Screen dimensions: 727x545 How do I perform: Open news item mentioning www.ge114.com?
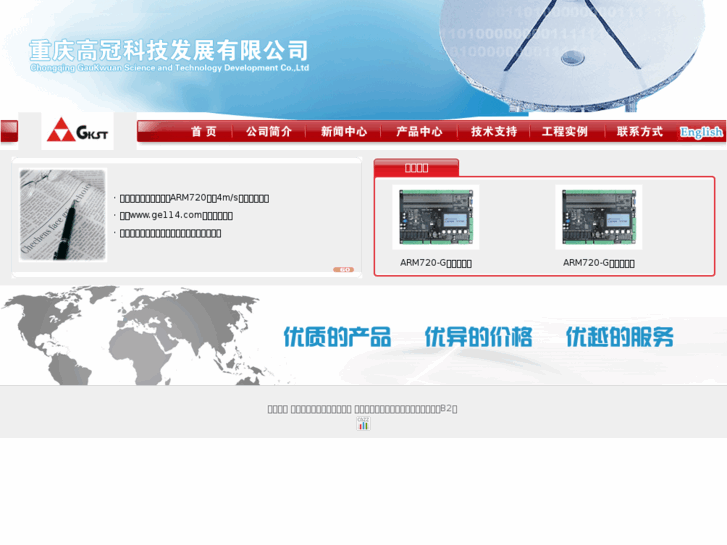[x=176, y=215]
